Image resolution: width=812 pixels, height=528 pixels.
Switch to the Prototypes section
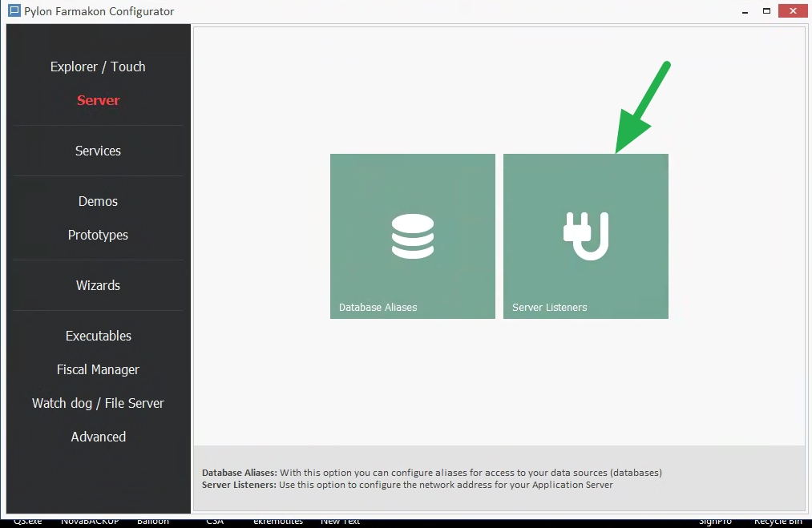pos(98,235)
